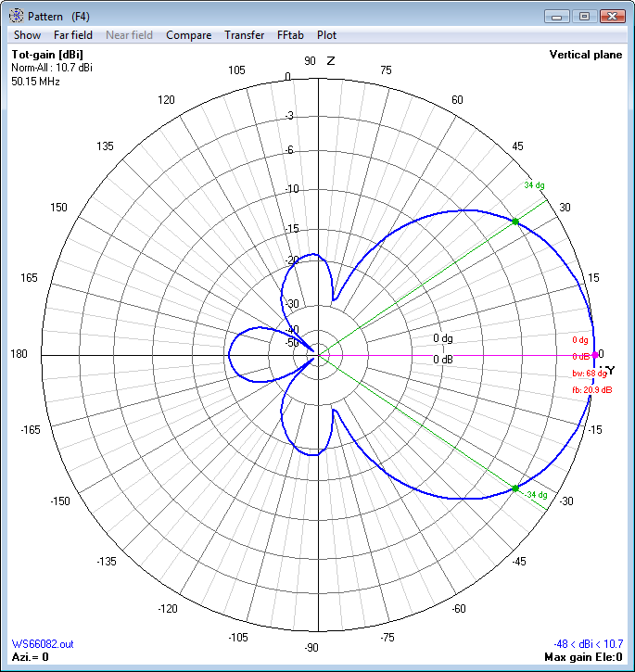Open the Transfer menu
Viewport: 635px width, 672px height.
click(245, 35)
